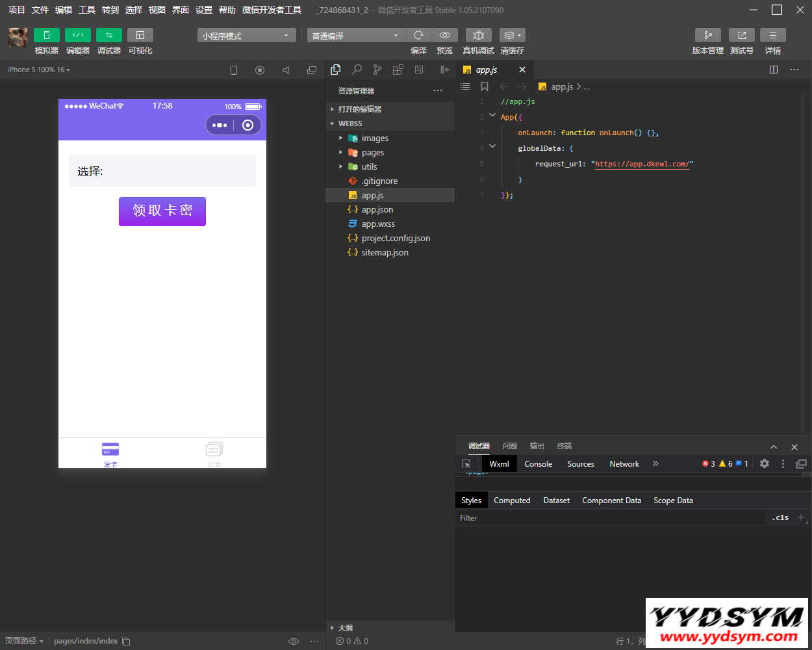Open the source control branch icon
The image size is (812, 650).
point(377,70)
